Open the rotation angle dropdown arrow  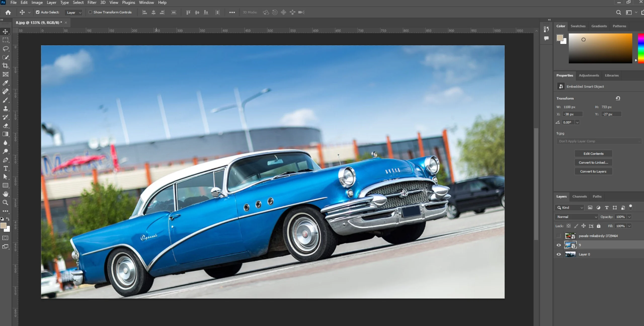tap(577, 122)
